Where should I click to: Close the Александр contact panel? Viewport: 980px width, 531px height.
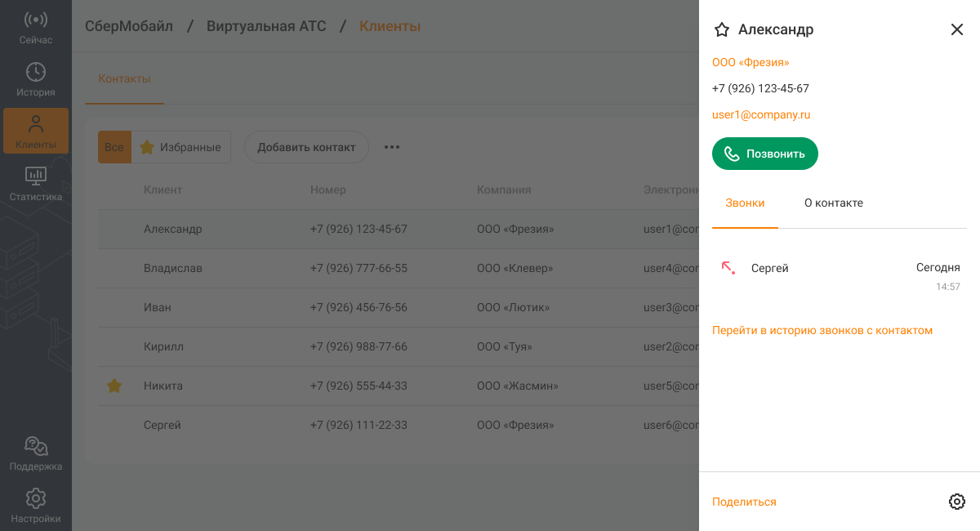956,30
